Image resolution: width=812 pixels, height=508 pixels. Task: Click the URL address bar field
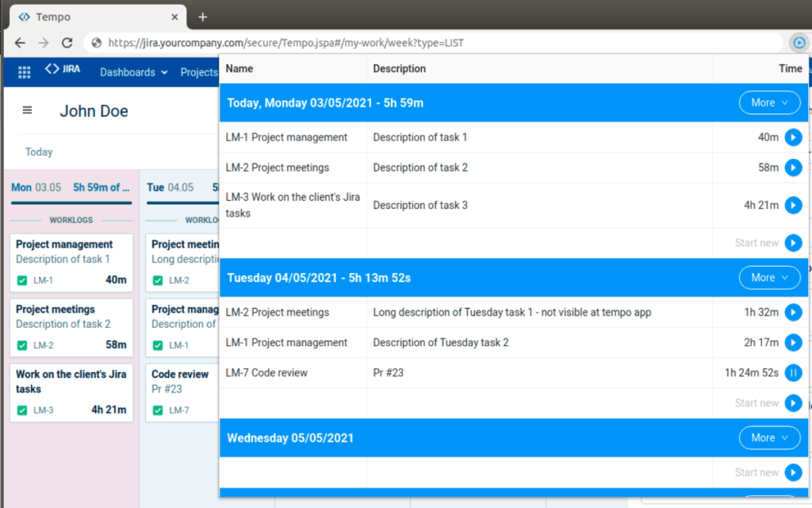click(436, 43)
